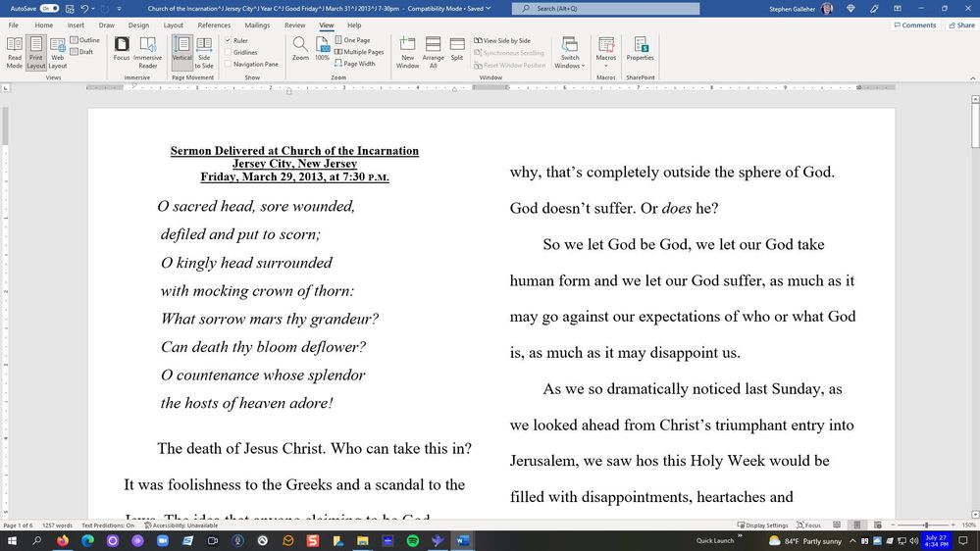The image size is (980, 551).
Task: Open a New Window of the document
Action: (x=408, y=51)
